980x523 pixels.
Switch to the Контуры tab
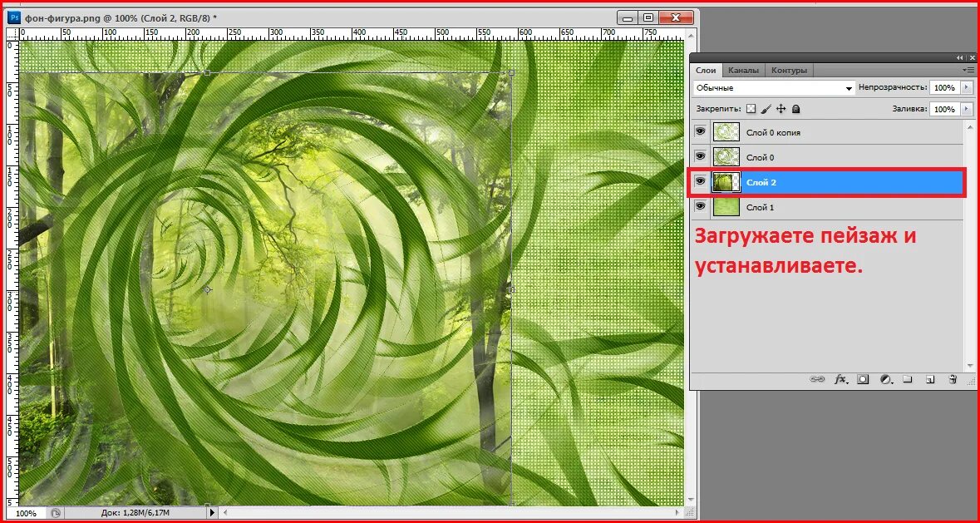click(789, 71)
